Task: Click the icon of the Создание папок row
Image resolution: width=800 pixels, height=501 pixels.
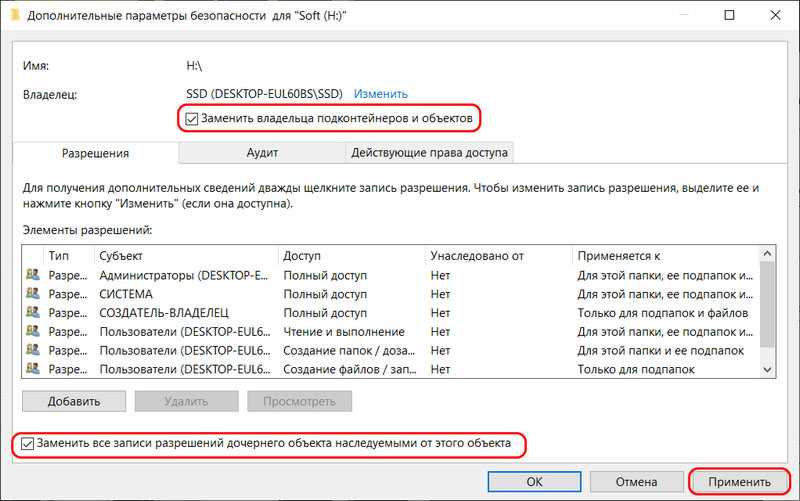Action: point(33,351)
